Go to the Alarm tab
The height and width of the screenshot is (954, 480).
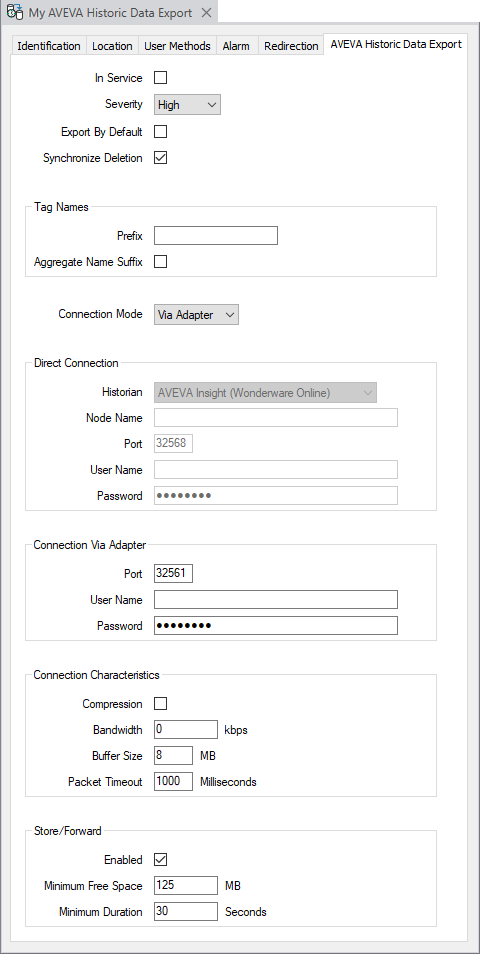click(x=236, y=46)
